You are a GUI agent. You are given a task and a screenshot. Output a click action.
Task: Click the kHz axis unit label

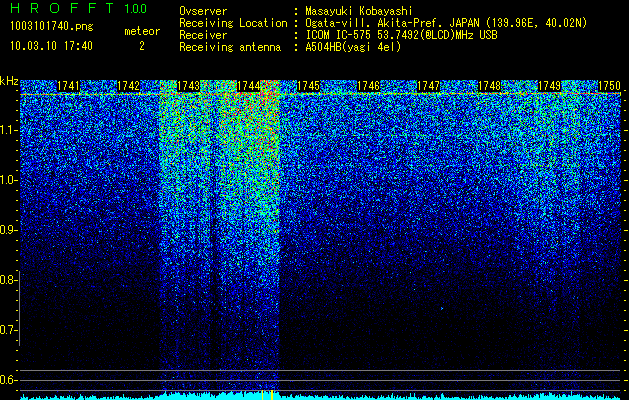[9, 81]
